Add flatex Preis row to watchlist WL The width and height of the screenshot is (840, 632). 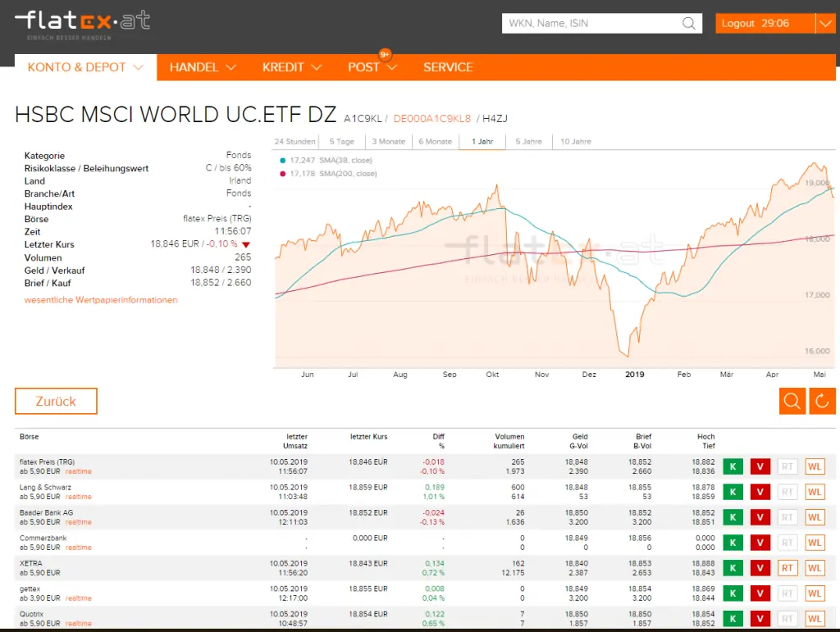click(815, 466)
